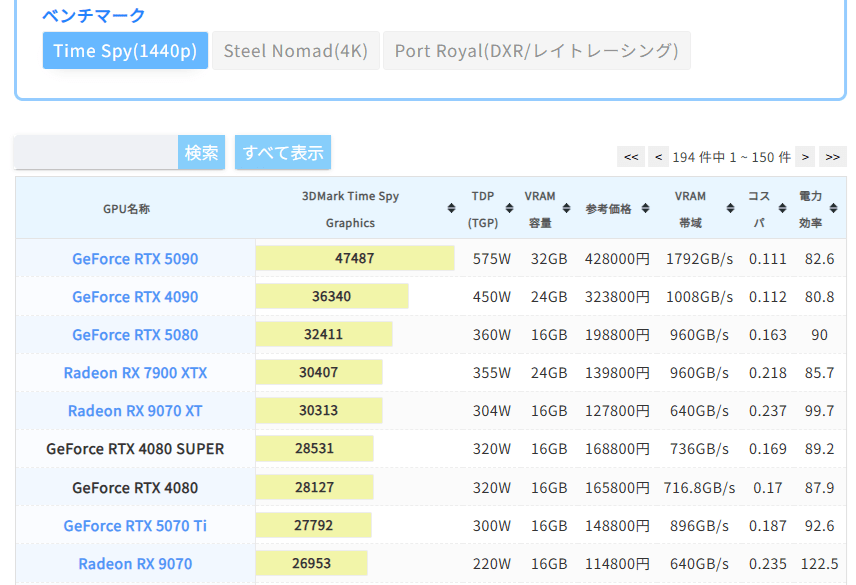Open the GeForce RTX 5080 link
This screenshot has width=856, height=585.
[x=135, y=335]
